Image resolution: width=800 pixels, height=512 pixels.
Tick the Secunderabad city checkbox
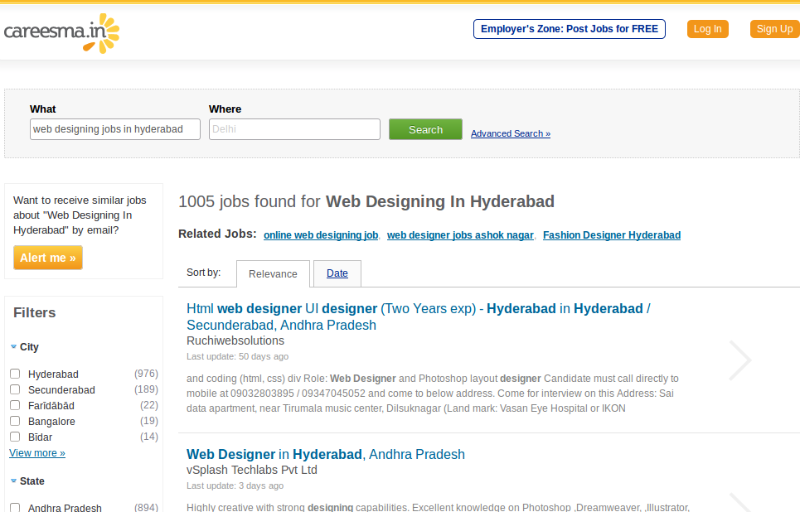coord(15,390)
